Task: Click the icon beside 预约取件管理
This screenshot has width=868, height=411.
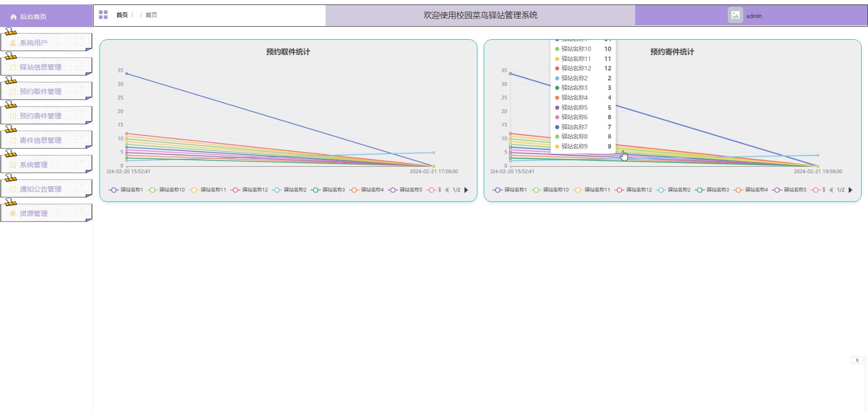Action: tap(13, 92)
